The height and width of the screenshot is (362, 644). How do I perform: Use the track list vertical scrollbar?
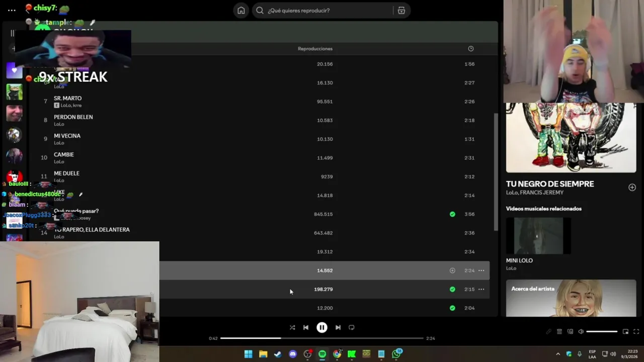[x=496, y=171]
